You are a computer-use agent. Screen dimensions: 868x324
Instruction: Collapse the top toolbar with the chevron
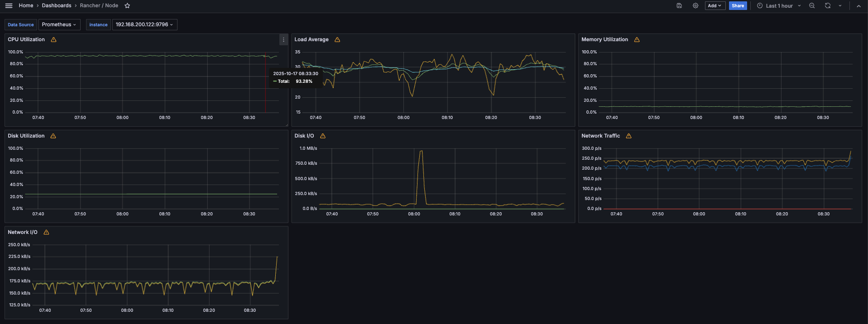tap(858, 6)
